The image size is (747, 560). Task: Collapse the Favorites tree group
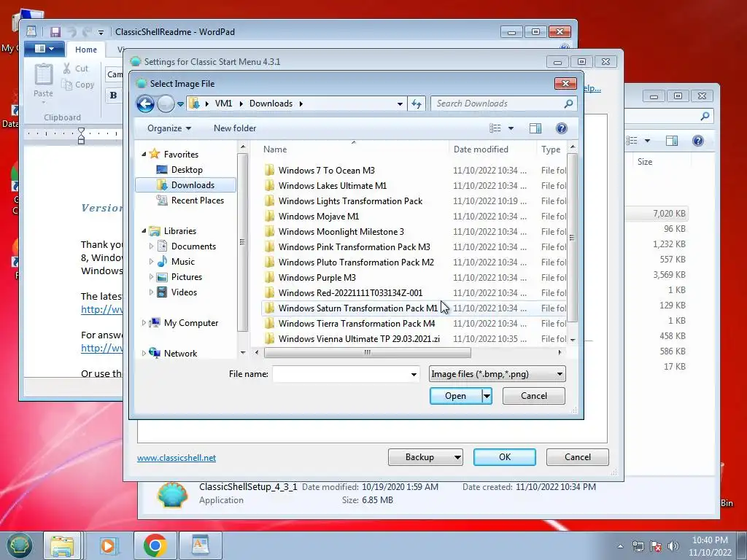(144, 155)
